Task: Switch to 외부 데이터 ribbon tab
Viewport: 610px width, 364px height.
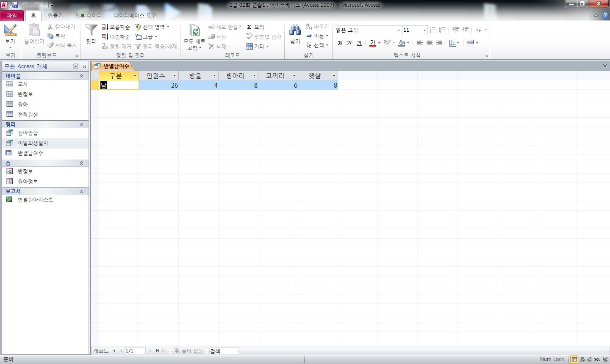Action: [88, 16]
